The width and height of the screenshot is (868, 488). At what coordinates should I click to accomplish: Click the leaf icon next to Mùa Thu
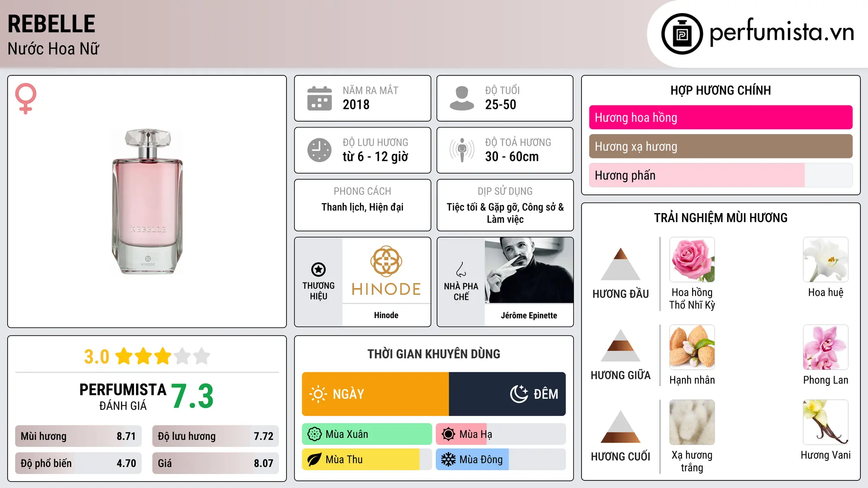click(314, 460)
